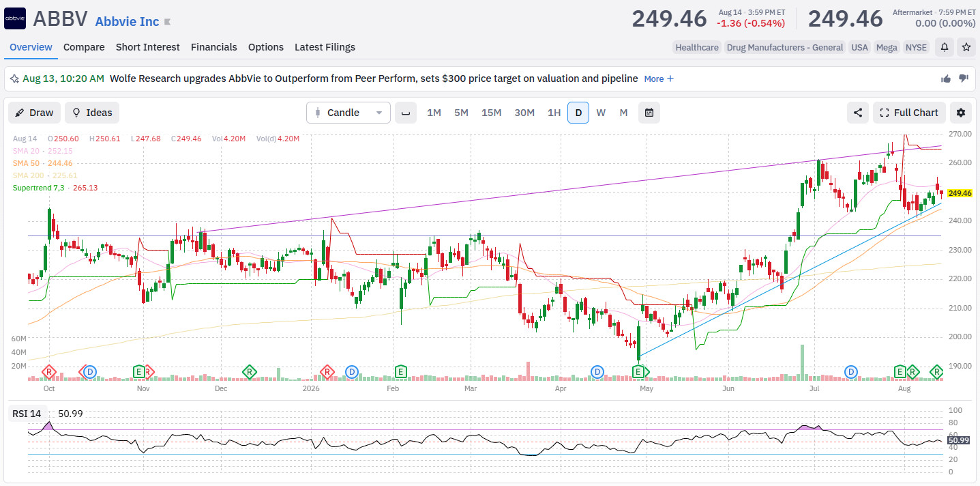Click the SMA 20 indicator label
The height and width of the screenshot is (486, 980).
point(42,151)
